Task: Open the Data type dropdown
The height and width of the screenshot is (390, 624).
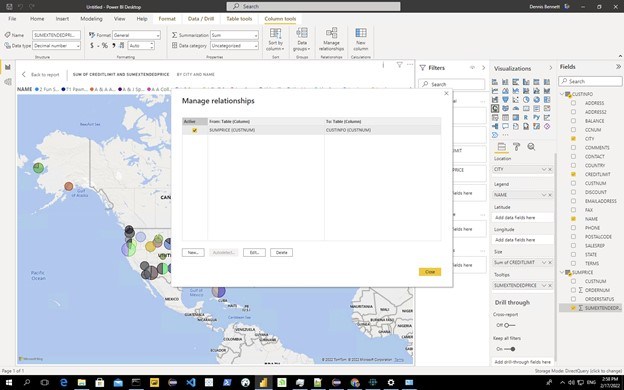Action: (x=57, y=46)
